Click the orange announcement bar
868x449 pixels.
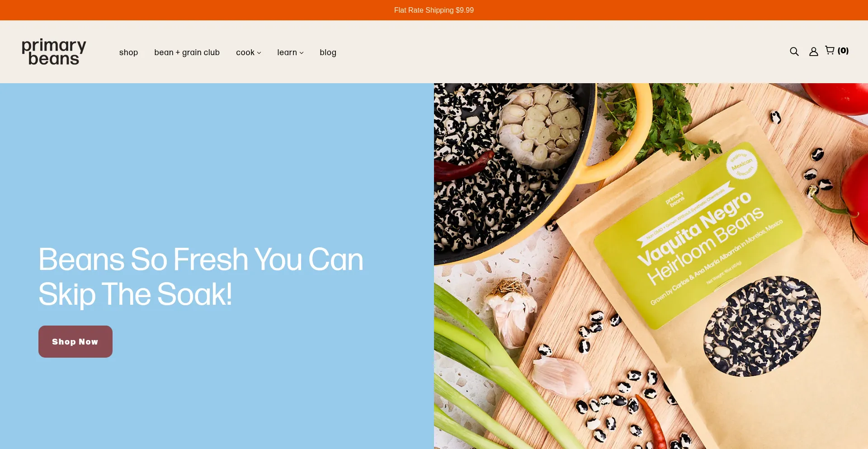[x=434, y=10]
